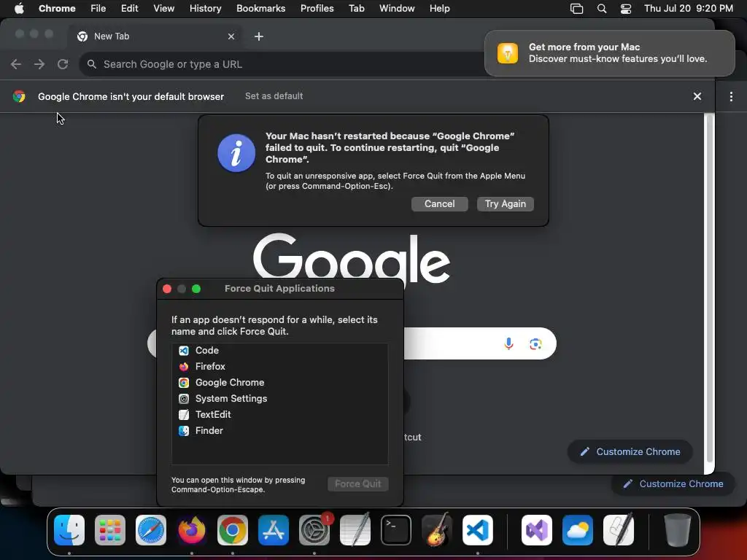Go back using Chrome's back arrow

click(x=16, y=64)
